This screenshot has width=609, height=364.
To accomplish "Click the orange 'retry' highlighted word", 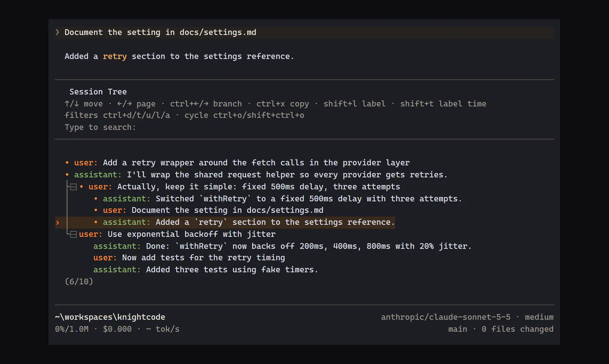I will click(115, 57).
